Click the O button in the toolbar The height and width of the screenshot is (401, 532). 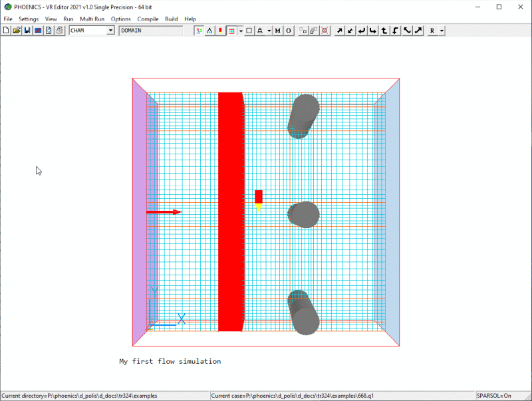[x=288, y=31]
